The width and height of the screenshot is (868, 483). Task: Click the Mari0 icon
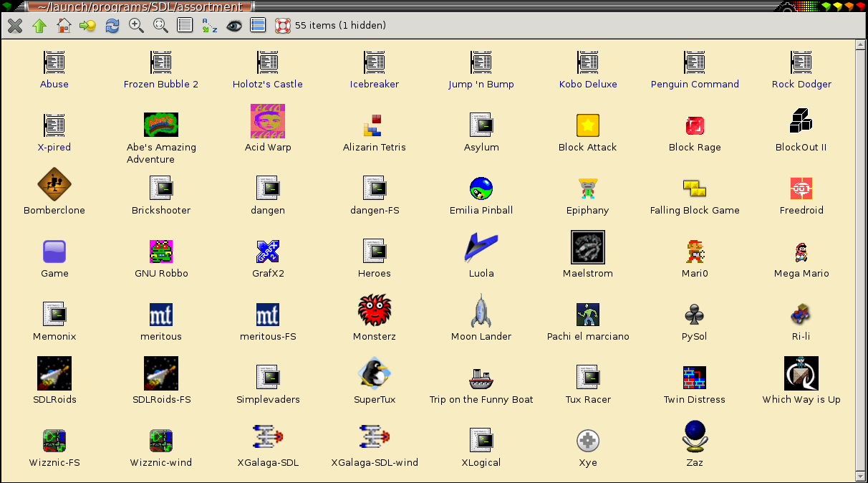pyautogui.click(x=695, y=252)
